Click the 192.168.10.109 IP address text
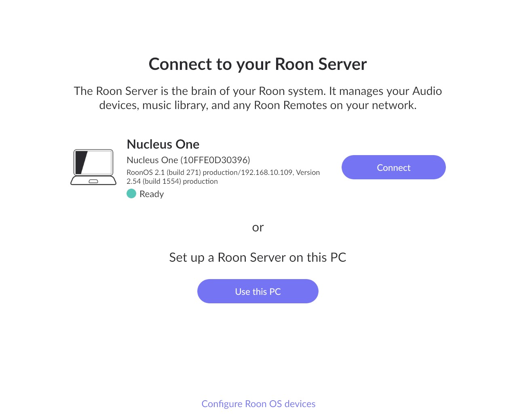The height and width of the screenshot is (416, 532). coord(267,172)
